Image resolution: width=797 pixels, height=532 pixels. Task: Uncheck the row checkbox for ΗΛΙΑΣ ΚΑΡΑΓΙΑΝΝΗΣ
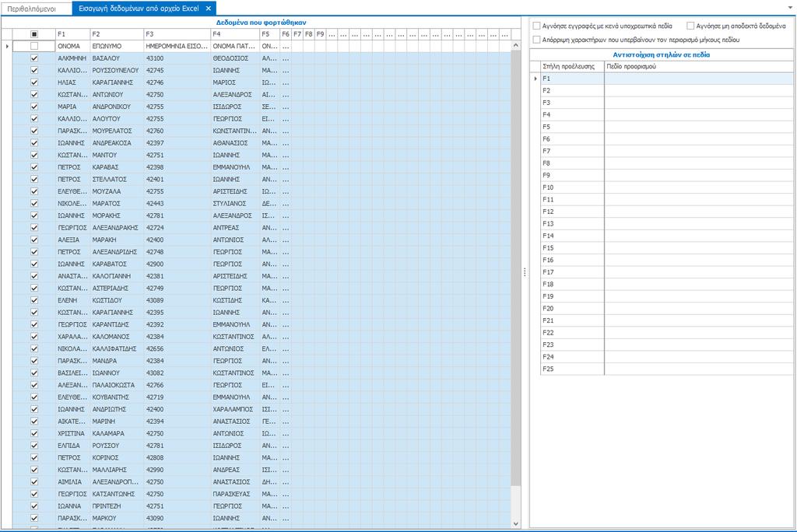34,82
